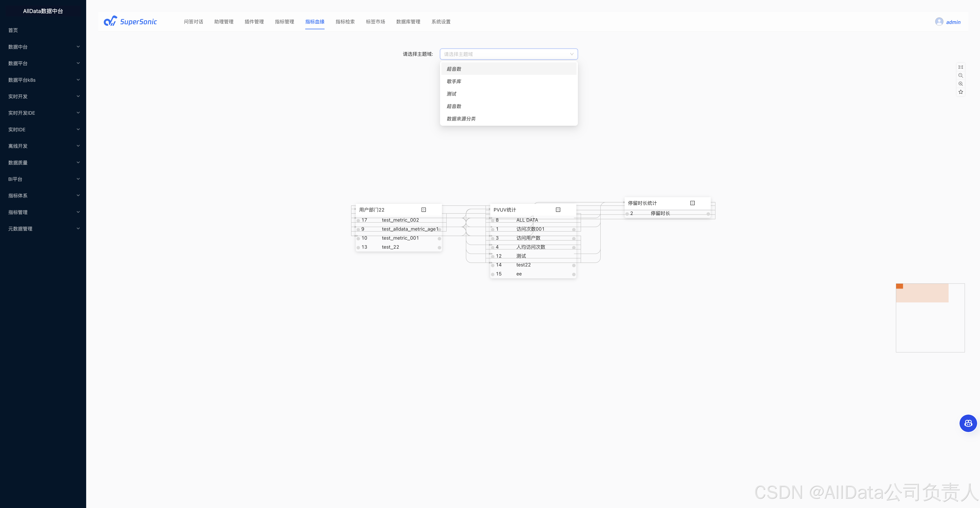Open the blue chatbot floating button
This screenshot has width=980, height=508.
[x=968, y=423]
